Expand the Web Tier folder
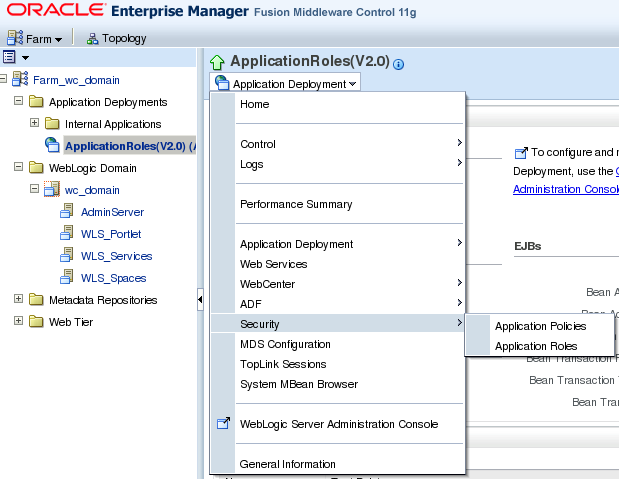The width and height of the screenshot is (619, 479). pos(18,320)
